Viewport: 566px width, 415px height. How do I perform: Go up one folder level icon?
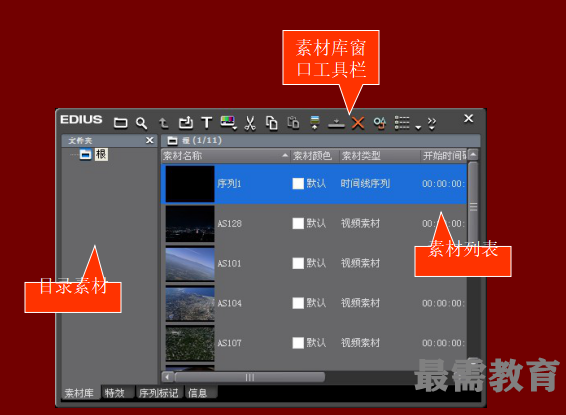164,123
